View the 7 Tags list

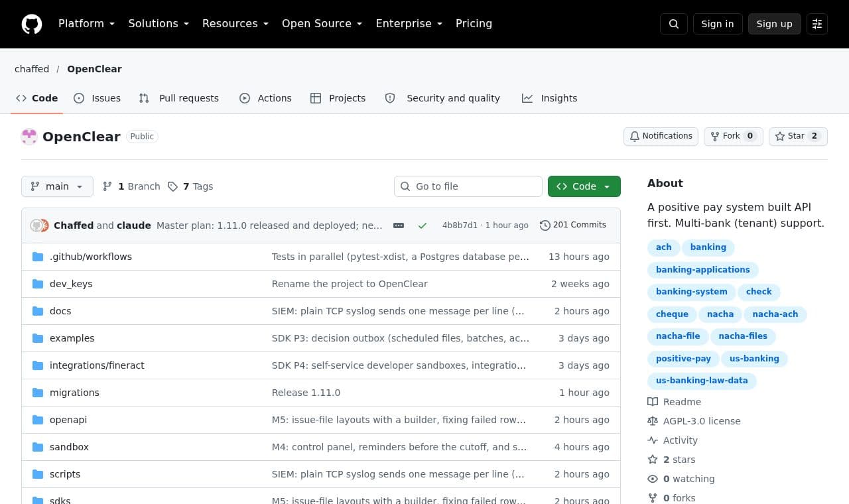coord(190,186)
